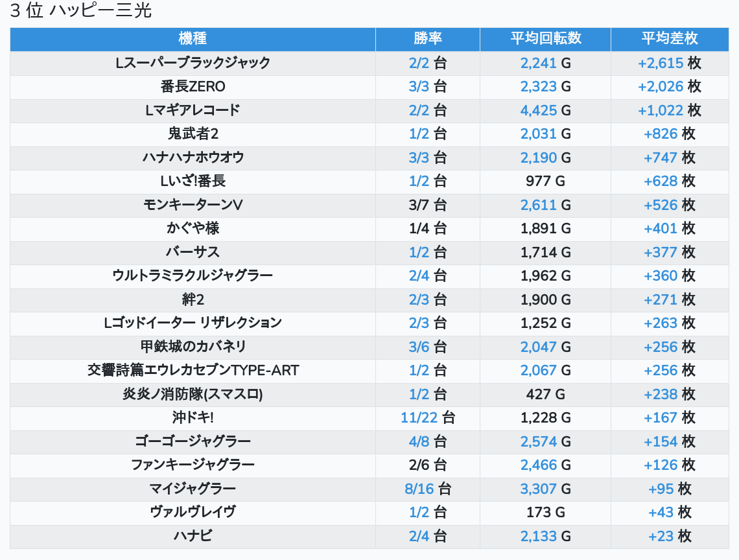Select the ファンキージャグラー machine name
Viewport: 739px width, 560px height.
pos(193,465)
